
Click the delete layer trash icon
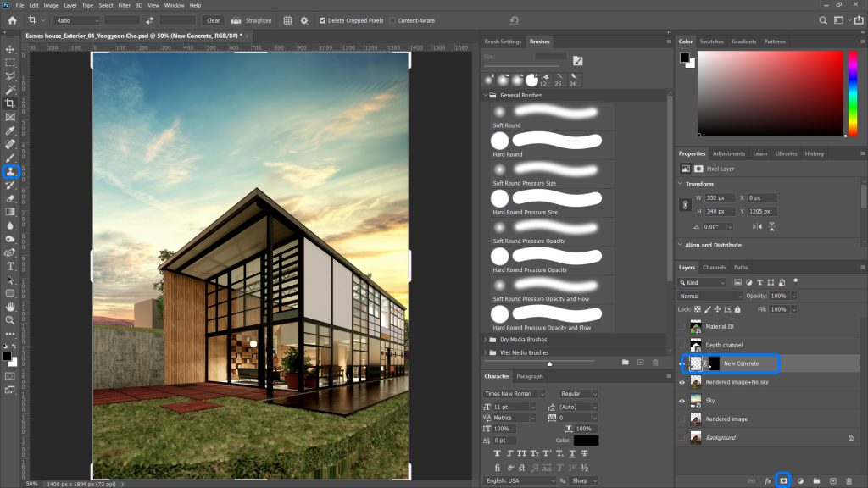[x=849, y=480]
